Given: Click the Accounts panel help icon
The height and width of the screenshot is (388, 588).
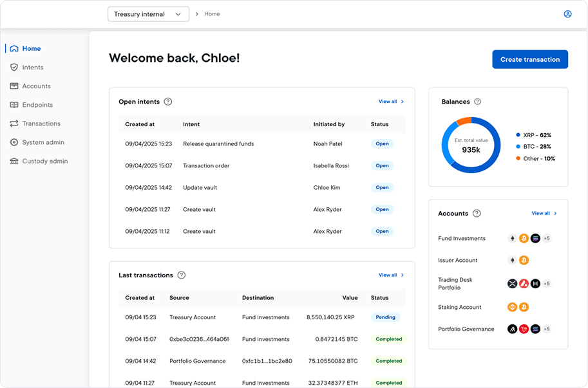Looking at the screenshot, I should (x=477, y=214).
